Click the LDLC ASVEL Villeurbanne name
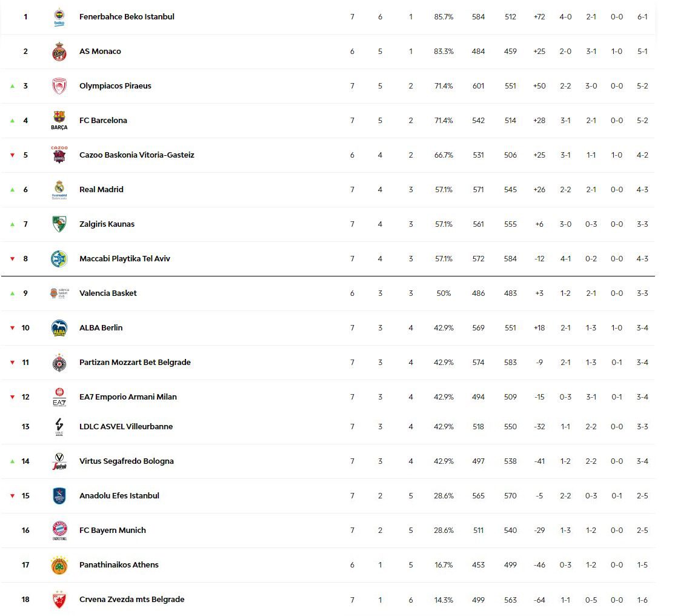675x616 pixels. [125, 427]
